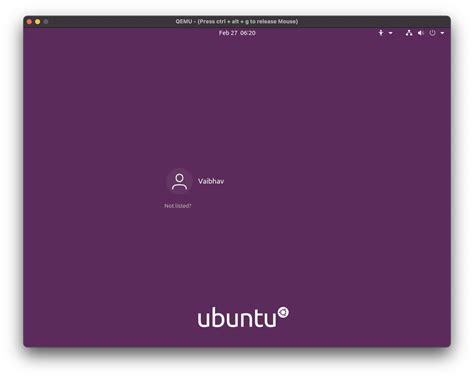Click the "Not listed?" link
This screenshot has height=378, width=474.
coord(178,206)
